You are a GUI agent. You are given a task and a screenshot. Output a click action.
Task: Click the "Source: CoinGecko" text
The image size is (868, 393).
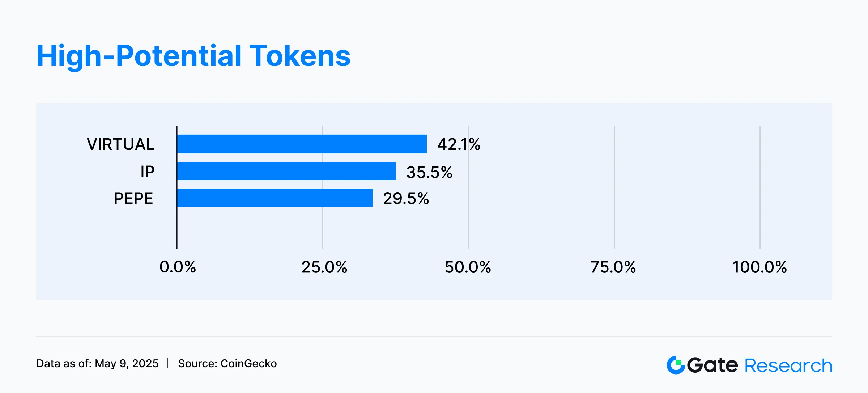pos(227,363)
